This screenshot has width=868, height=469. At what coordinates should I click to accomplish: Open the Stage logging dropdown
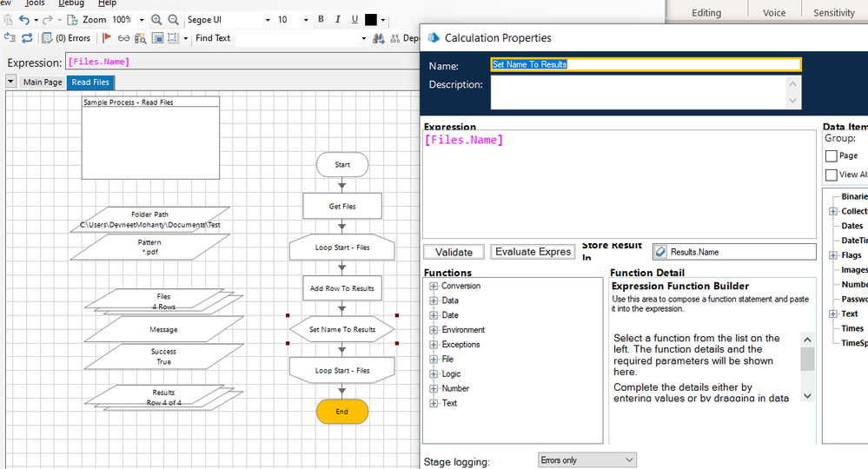[586, 460]
